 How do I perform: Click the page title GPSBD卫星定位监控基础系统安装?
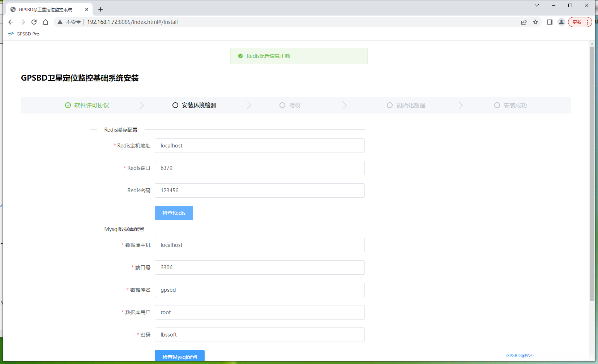click(80, 78)
